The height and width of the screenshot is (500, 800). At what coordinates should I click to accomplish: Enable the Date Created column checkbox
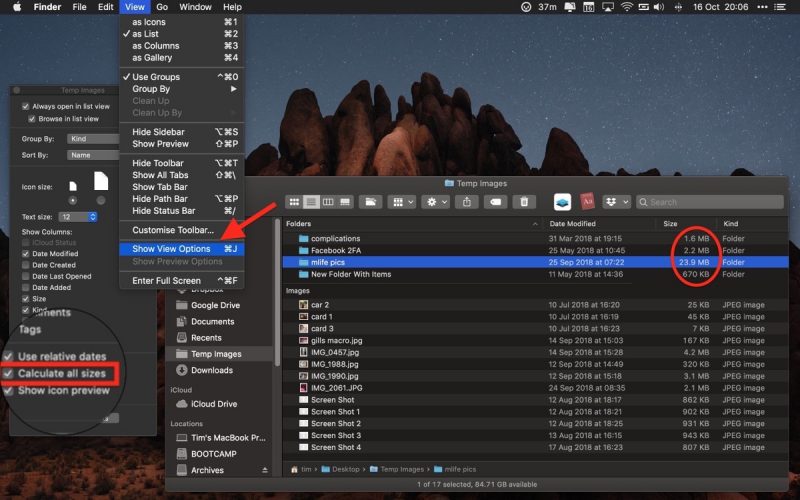[x=25, y=265]
